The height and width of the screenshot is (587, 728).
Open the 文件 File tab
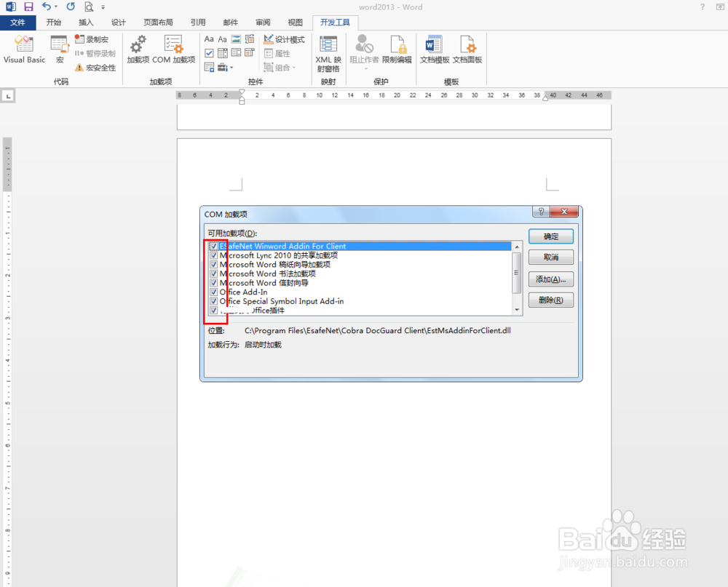[x=17, y=23]
